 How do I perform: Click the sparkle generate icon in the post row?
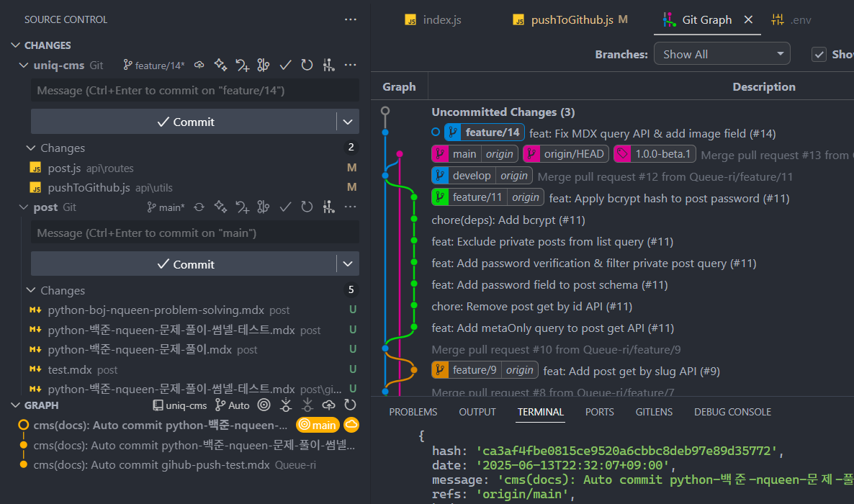[x=220, y=207]
